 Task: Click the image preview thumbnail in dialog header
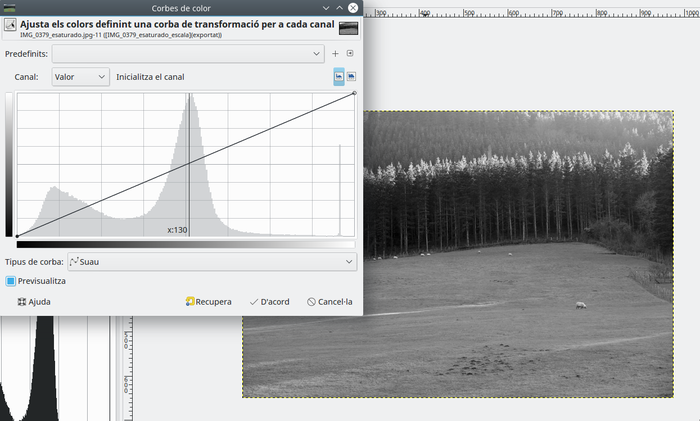coord(349,28)
